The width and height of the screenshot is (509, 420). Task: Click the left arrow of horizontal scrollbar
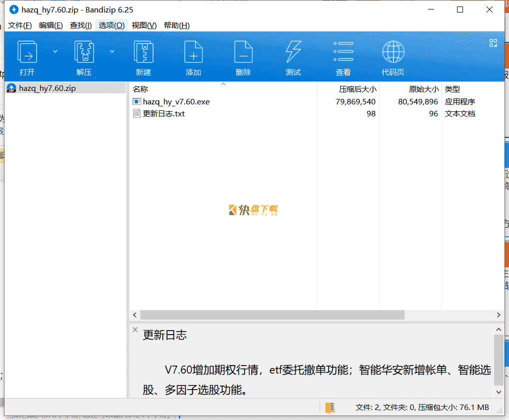(x=135, y=315)
